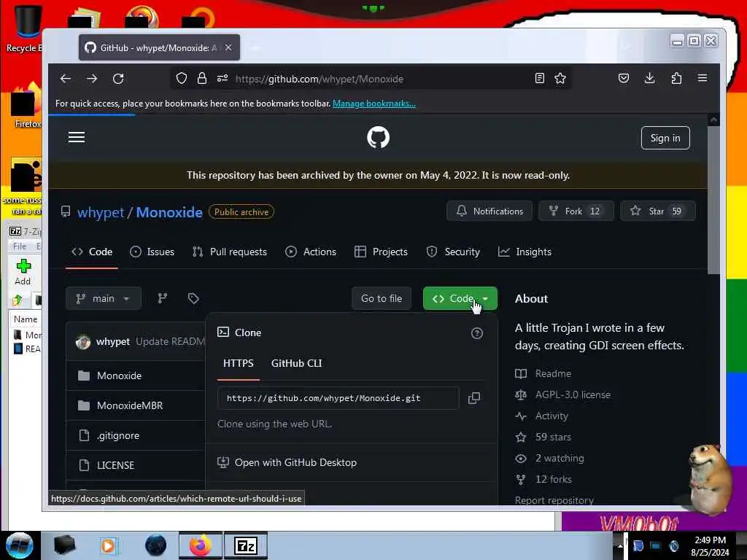Image resolution: width=747 pixels, height=560 pixels.
Task: Click in the Firefox address bar
Action: pos(371,79)
